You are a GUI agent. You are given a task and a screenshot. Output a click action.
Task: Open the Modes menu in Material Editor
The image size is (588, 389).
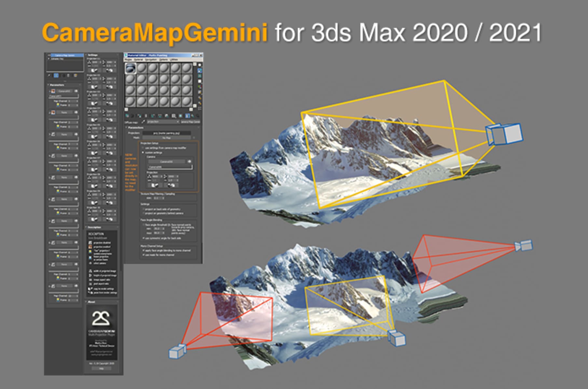128,60
